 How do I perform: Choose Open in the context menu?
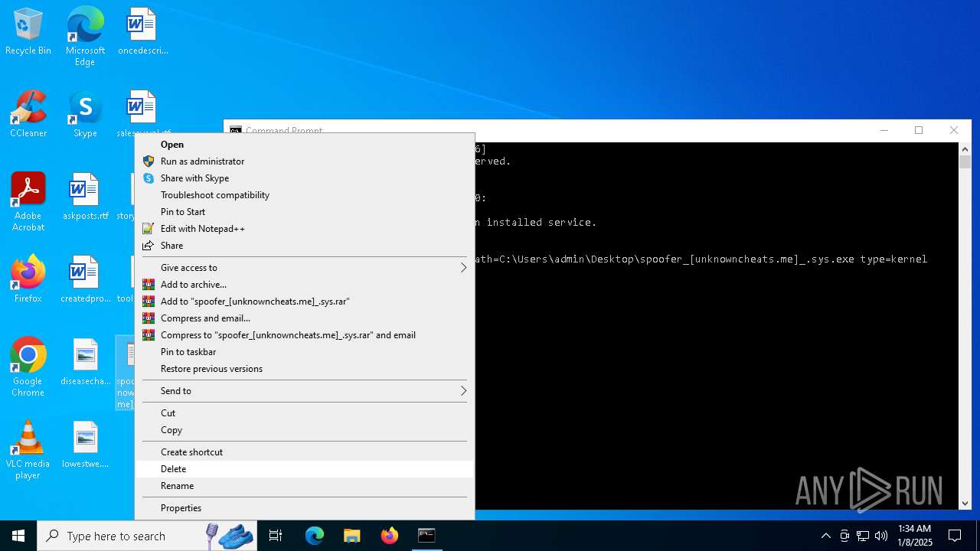[x=304, y=145]
